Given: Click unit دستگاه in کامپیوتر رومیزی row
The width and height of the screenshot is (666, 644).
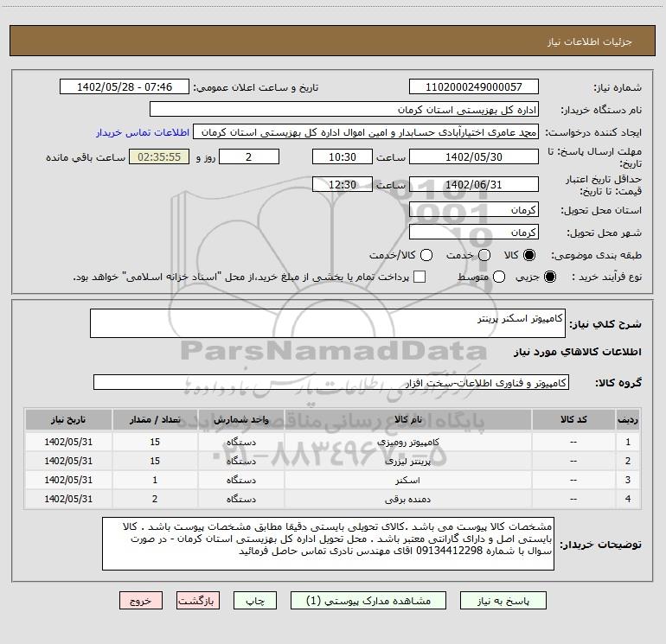Looking at the screenshot, I should pos(240,442).
